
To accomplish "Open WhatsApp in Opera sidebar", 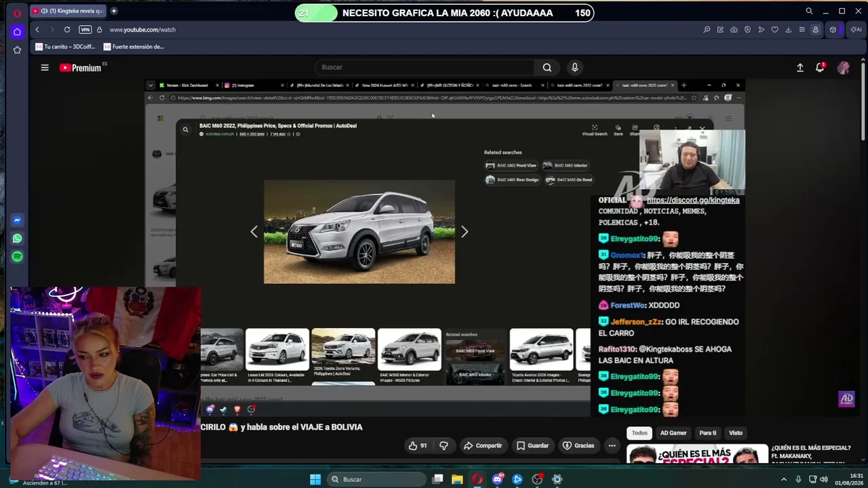I will coord(17,239).
